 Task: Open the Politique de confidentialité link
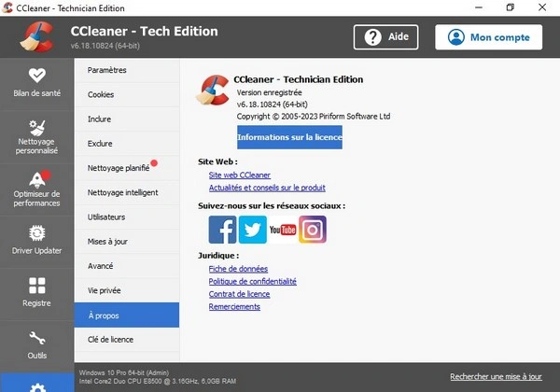pos(252,281)
